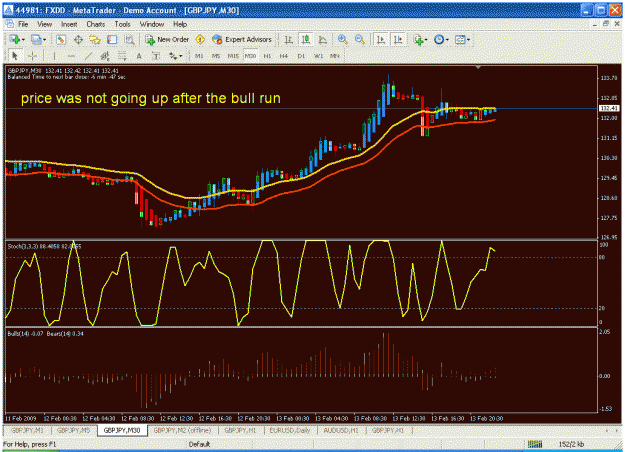Switch chart to line chart mode
This screenshot has width=625, height=452.
(x=323, y=39)
